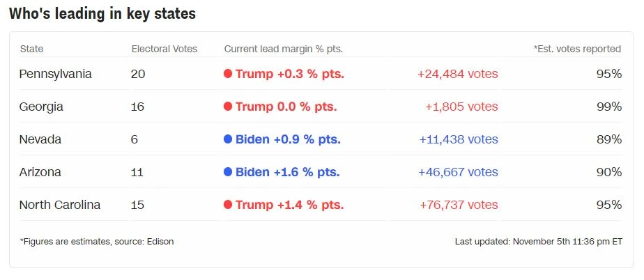Click the Current lead margin column header

pyautogui.click(x=283, y=49)
